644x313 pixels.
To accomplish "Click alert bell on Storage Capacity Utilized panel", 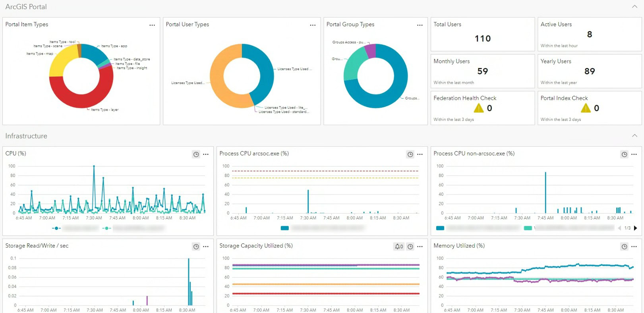I will point(398,247).
